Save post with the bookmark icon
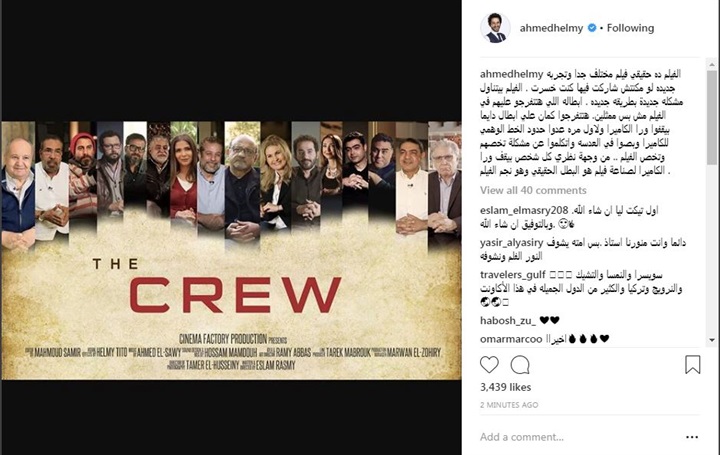 pyautogui.click(x=692, y=365)
